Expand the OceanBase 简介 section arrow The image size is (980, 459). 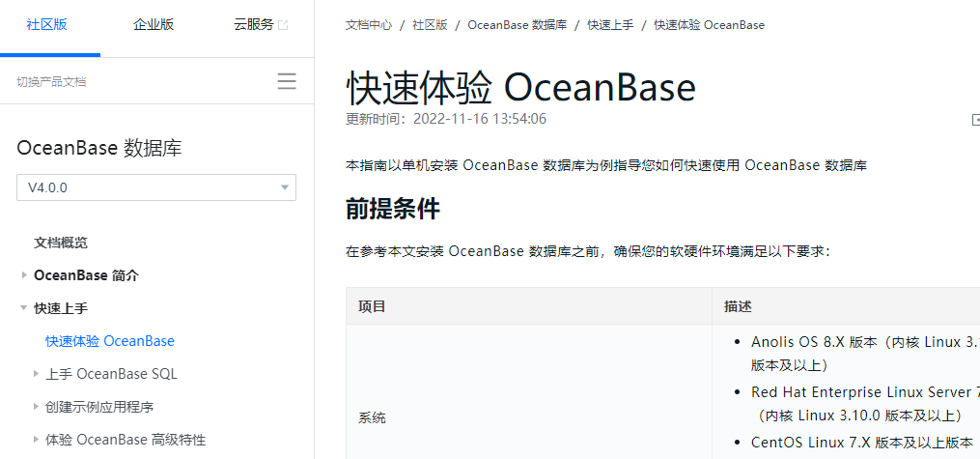pyautogui.click(x=24, y=275)
